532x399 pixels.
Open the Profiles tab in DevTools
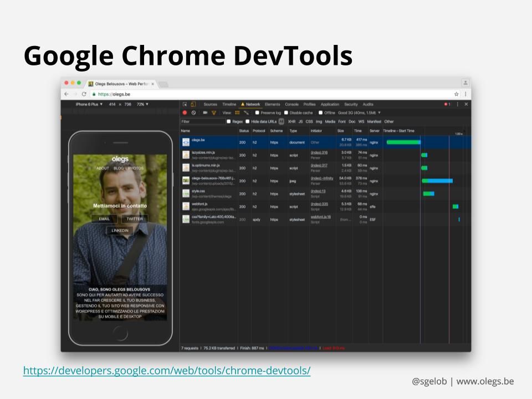pos(309,104)
